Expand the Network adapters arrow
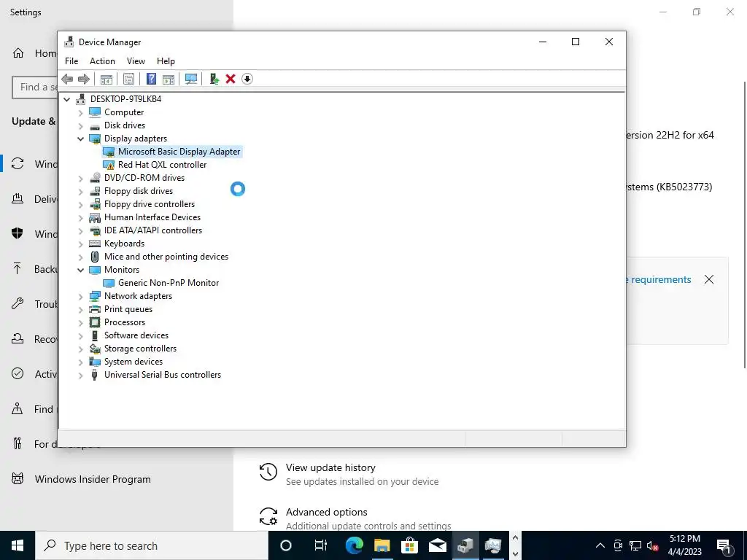The height and width of the screenshot is (560, 747). click(80, 296)
